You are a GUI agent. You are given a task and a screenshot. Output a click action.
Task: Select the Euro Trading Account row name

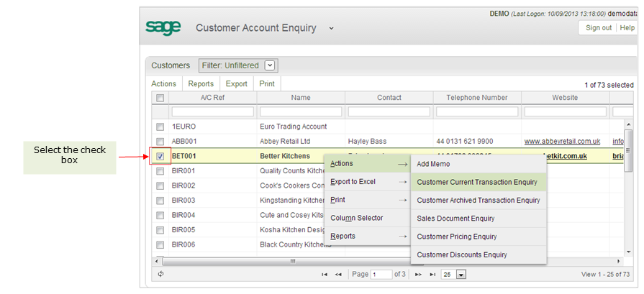[294, 127]
